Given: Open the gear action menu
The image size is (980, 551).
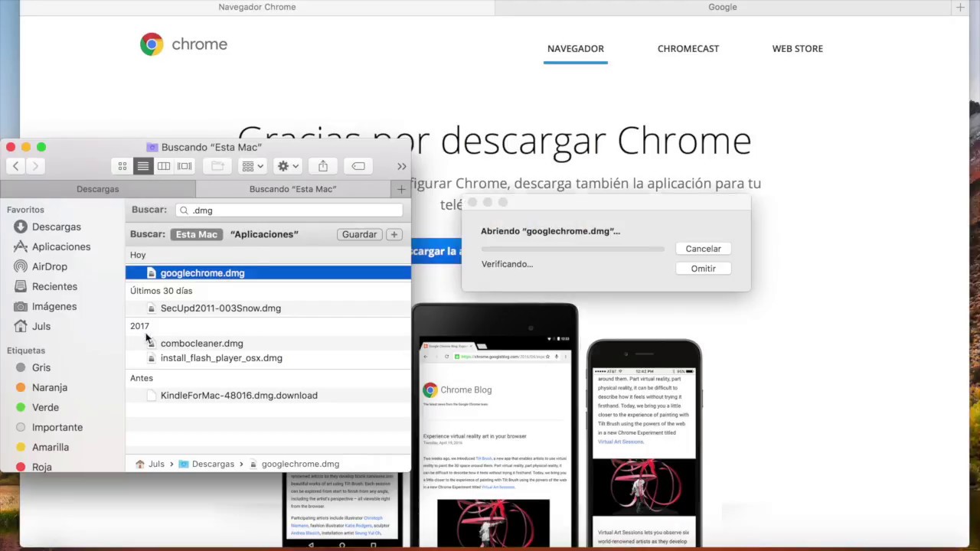Looking at the screenshot, I should coord(288,166).
